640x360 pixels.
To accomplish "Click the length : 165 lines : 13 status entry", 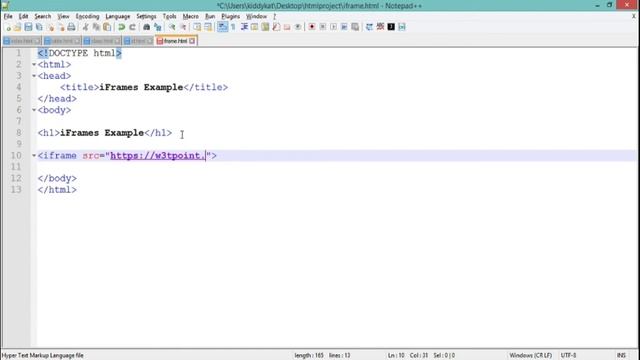I will [x=322, y=356].
